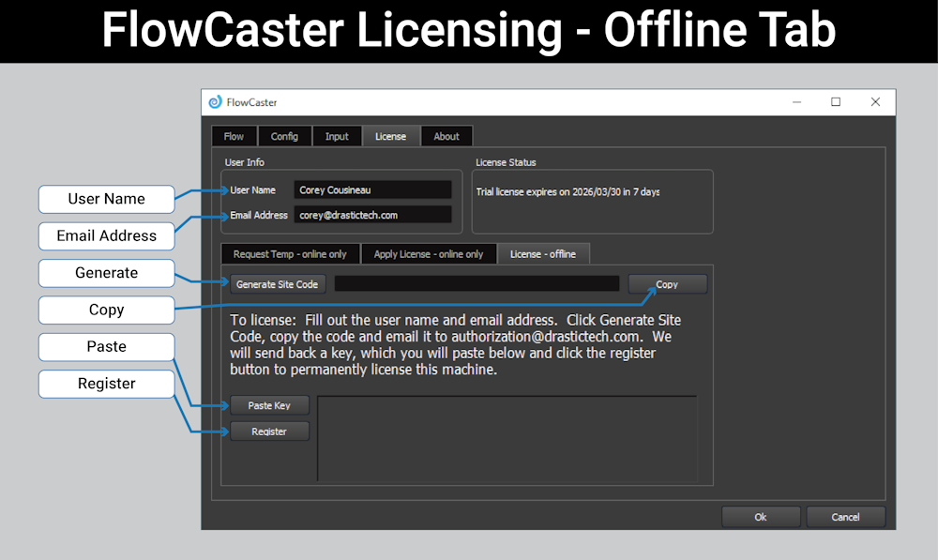Screen dimensions: 938x560
Task: Focus the Email Address input field
Action: click(x=372, y=215)
